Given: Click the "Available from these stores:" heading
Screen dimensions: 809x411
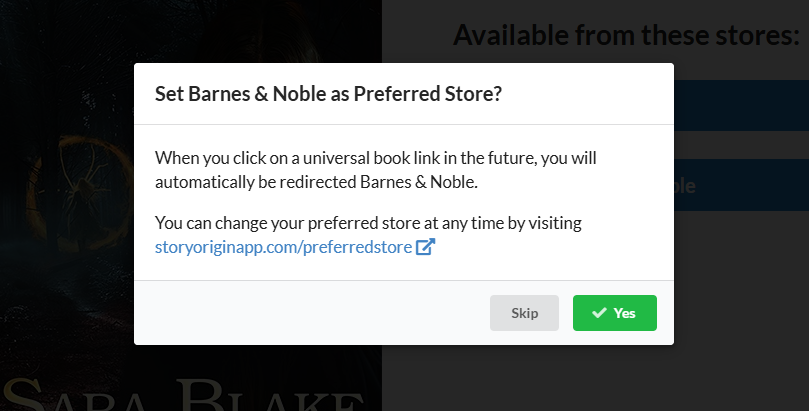Looking at the screenshot, I should [x=626, y=35].
